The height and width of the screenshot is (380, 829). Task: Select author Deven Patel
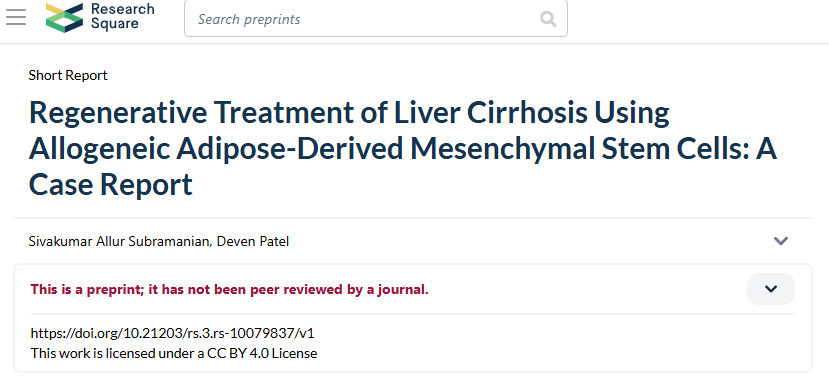click(x=253, y=242)
